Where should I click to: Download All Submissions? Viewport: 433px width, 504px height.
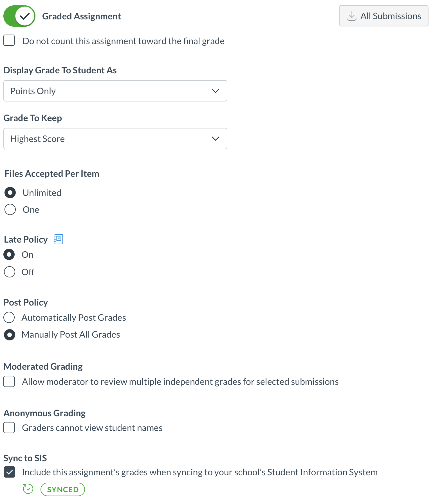coord(383,16)
